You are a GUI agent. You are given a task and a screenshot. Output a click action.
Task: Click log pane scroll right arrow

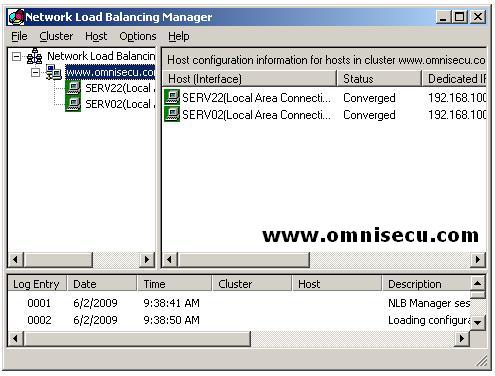coord(462,339)
